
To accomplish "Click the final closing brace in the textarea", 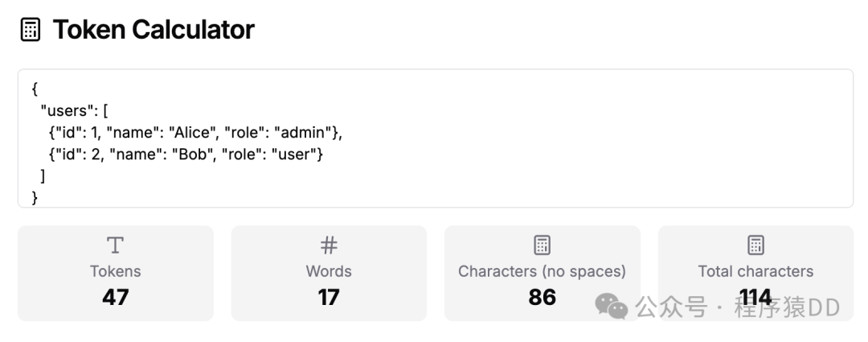I will pyautogui.click(x=35, y=197).
